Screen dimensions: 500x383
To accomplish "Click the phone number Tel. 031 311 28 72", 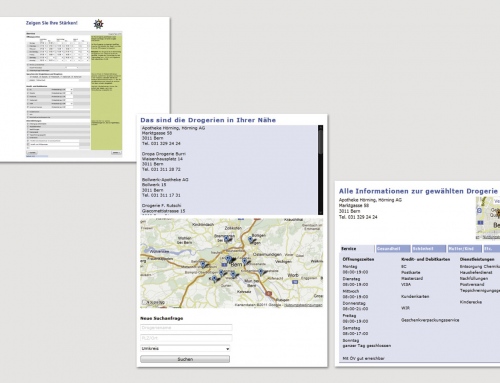I will pyautogui.click(x=161, y=169).
